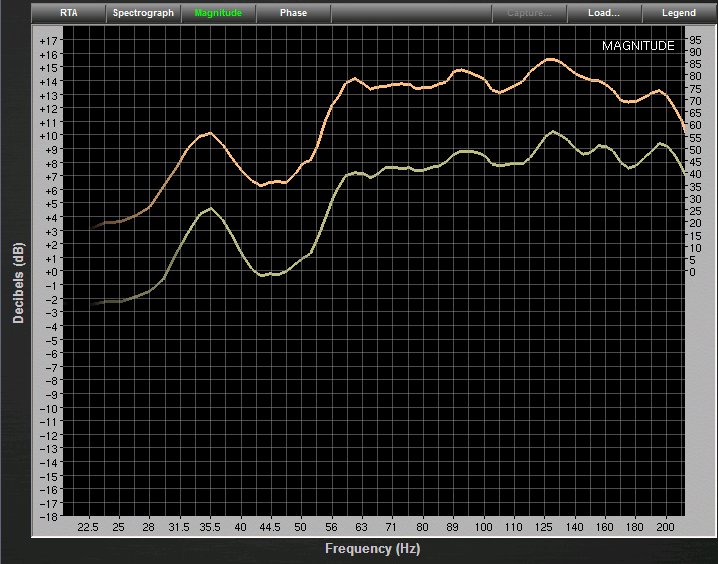Click the orange curve peak near 125 Hz

[551, 59]
